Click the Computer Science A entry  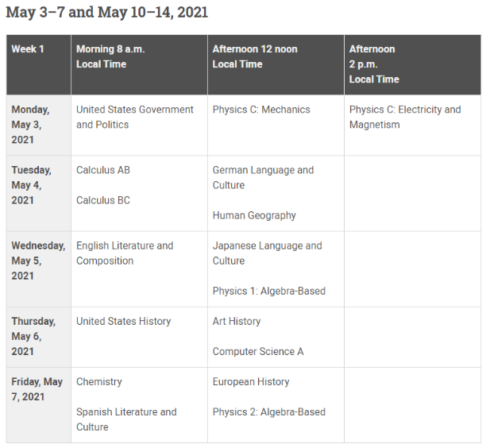click(x=258, y=351)
